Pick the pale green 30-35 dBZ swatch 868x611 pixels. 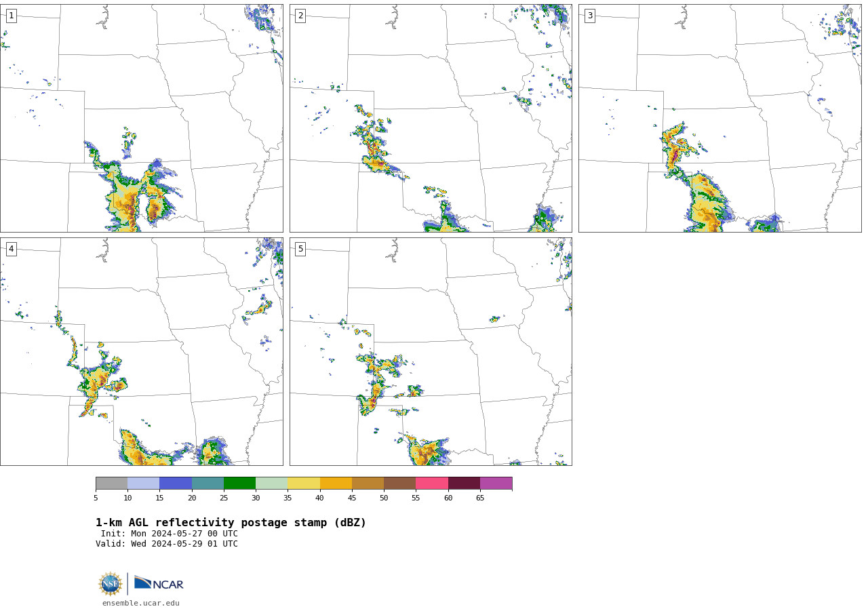tap(272, 484)
